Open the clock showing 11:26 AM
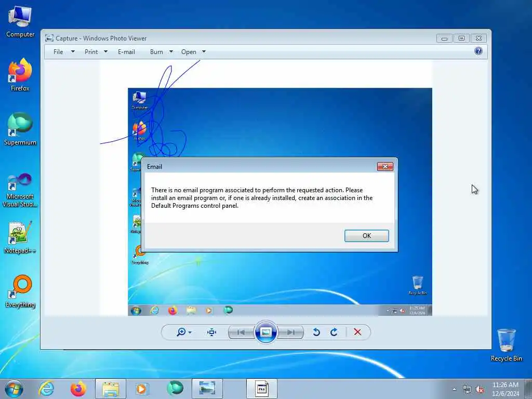Screen dimensions: 532x399 [506, 389]
